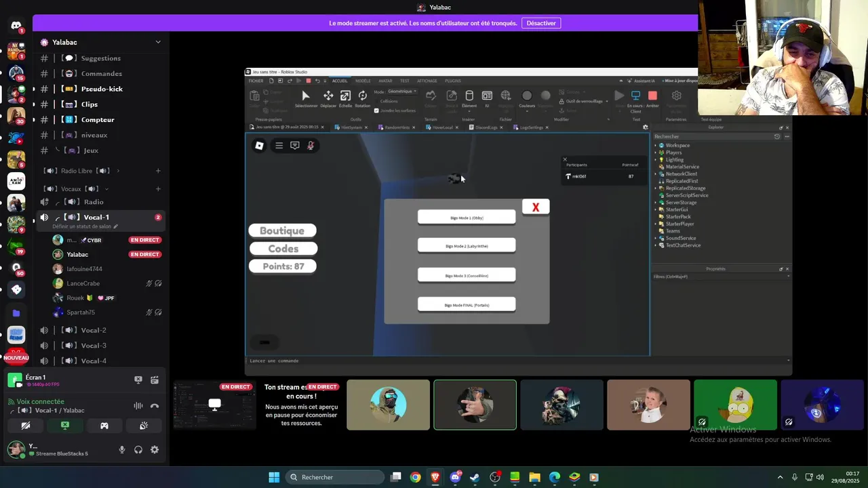Open the Élément part insert tool
The image size is (868, 488).
point(469,99)
